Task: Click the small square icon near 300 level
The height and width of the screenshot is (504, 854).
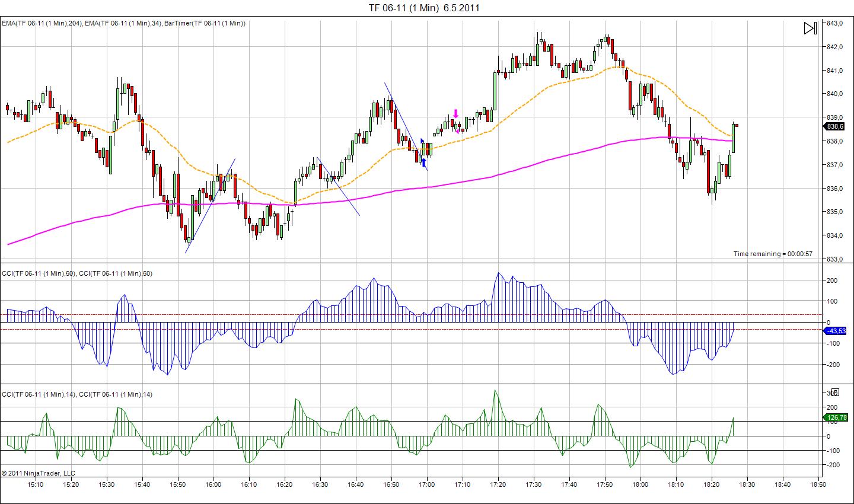Action: click(x=835, y=392)
